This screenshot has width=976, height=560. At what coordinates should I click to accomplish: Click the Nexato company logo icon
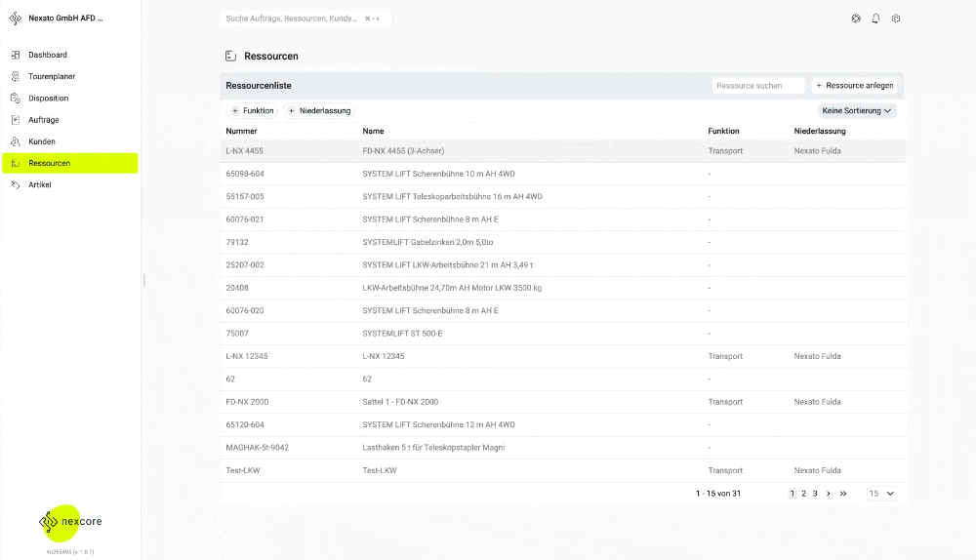(16, 19)
